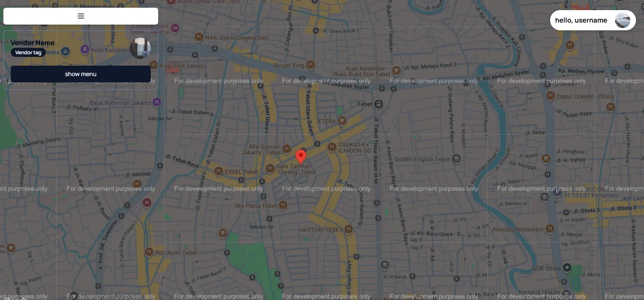This screenshot has height=300, width=644.
Task: Select Nikki Bakso Daging Sapi marker
Action: tap(199, 37)
